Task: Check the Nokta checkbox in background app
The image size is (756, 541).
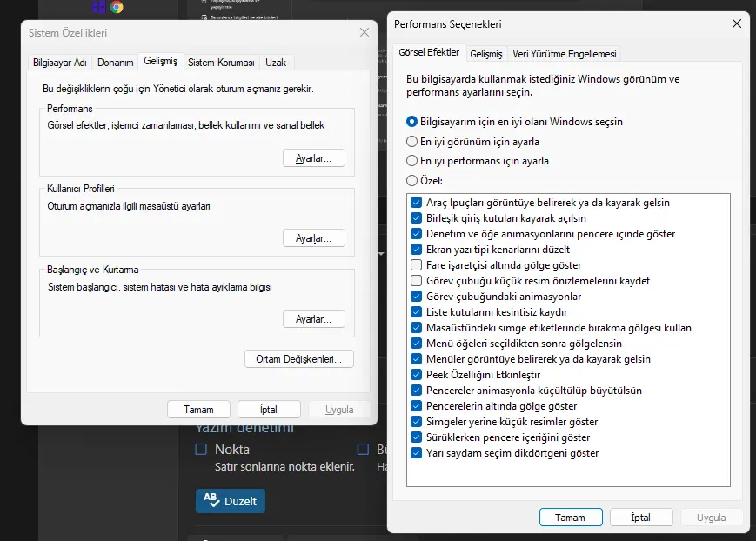Action: (201, 450)
